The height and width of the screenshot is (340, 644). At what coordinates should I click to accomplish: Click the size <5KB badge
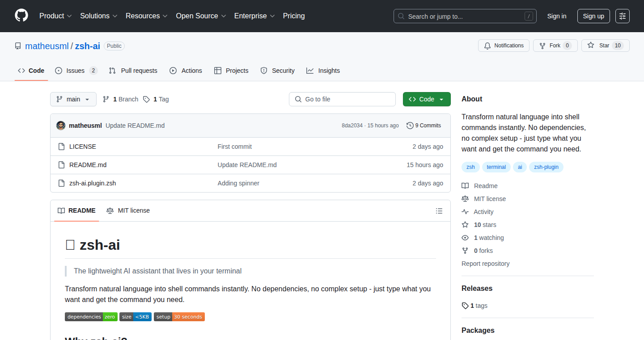click(x=136, y=317)
